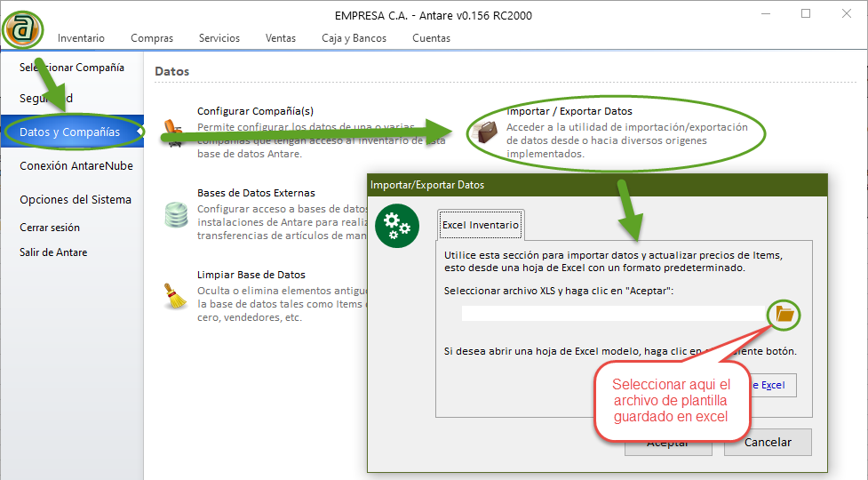Open the Ventas menu
The height and width of the screenshot is (480, 868).
[x=281, y=38]
